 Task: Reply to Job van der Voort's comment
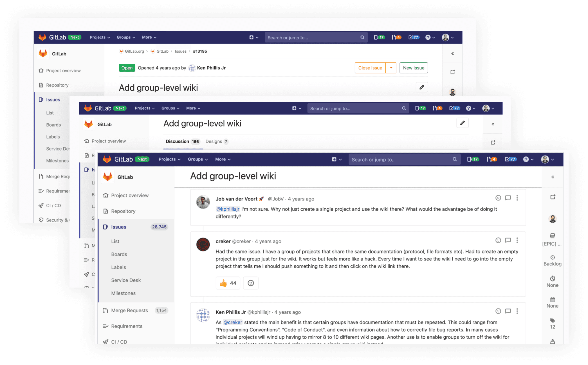point(508,198)
